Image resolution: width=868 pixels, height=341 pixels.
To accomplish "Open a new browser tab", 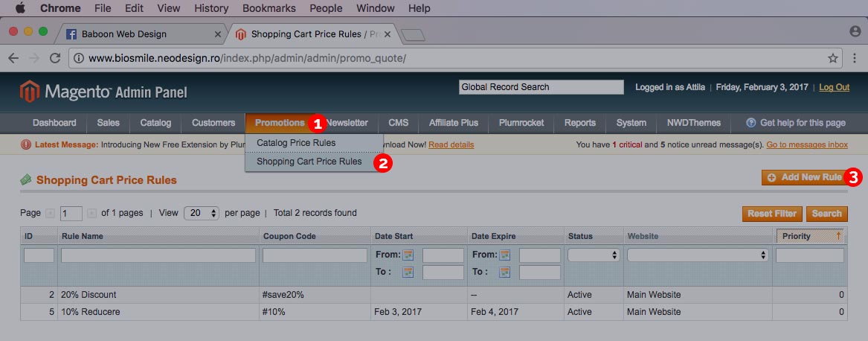I will tap(413, 35).
